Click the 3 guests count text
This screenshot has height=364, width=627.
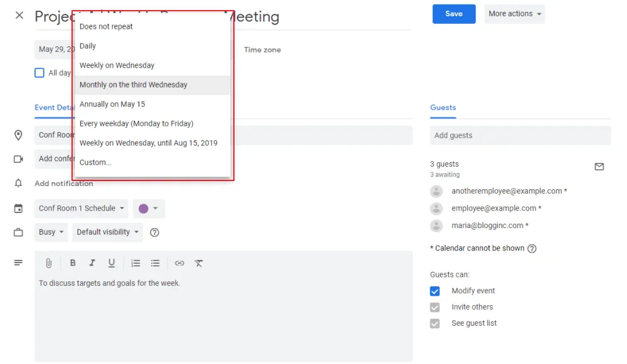(445, 164)
